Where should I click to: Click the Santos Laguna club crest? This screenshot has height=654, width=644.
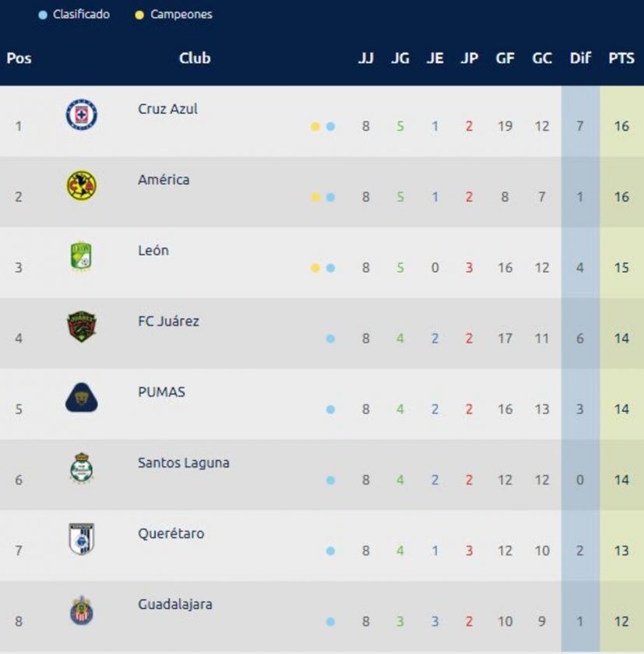81,468
